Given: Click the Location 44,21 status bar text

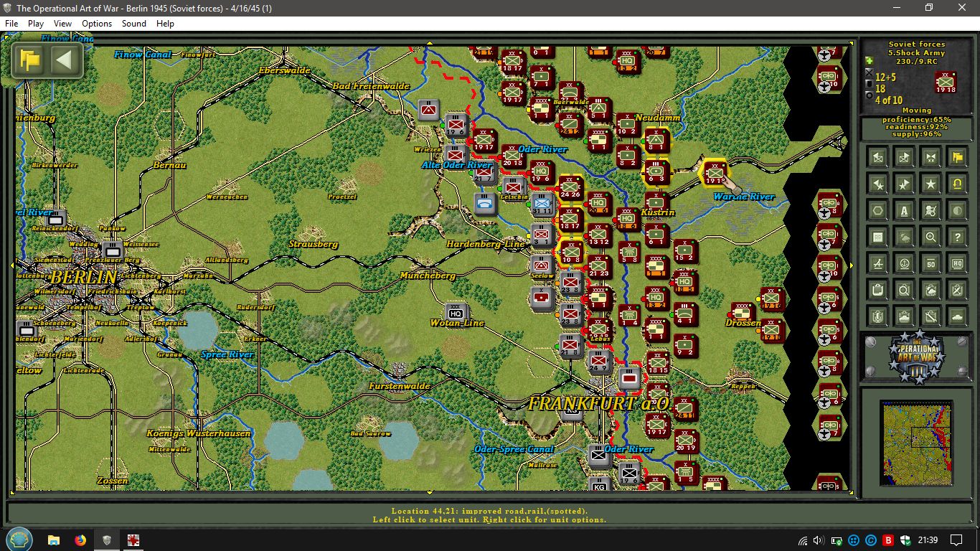Looking at the screenshot, I should tap(489, 511).
